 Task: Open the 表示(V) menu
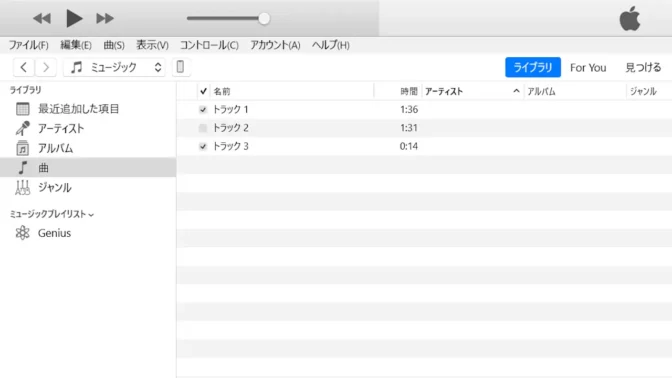tap(152, 45)
